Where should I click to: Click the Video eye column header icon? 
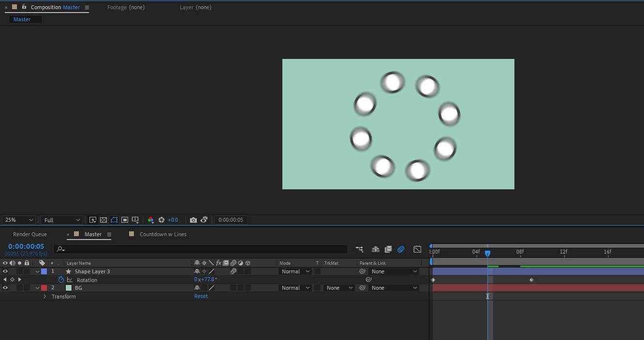point(5,263)
